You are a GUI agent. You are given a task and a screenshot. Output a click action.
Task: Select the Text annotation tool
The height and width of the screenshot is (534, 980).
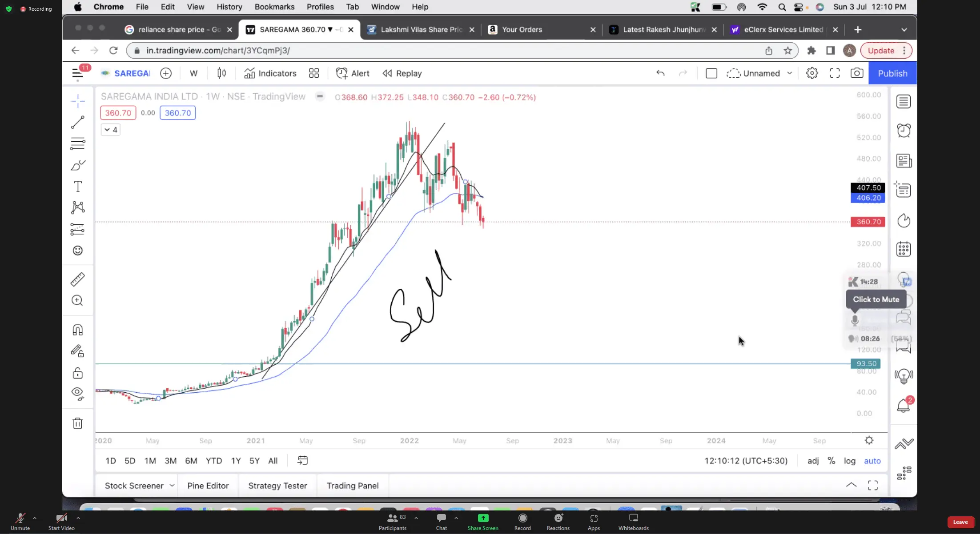[78, 187]
